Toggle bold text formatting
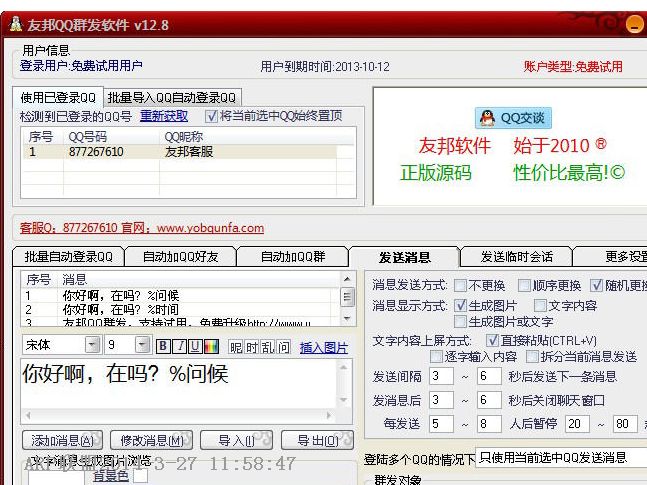This screenshot has width=647, height=485. [x=163, y=347]
